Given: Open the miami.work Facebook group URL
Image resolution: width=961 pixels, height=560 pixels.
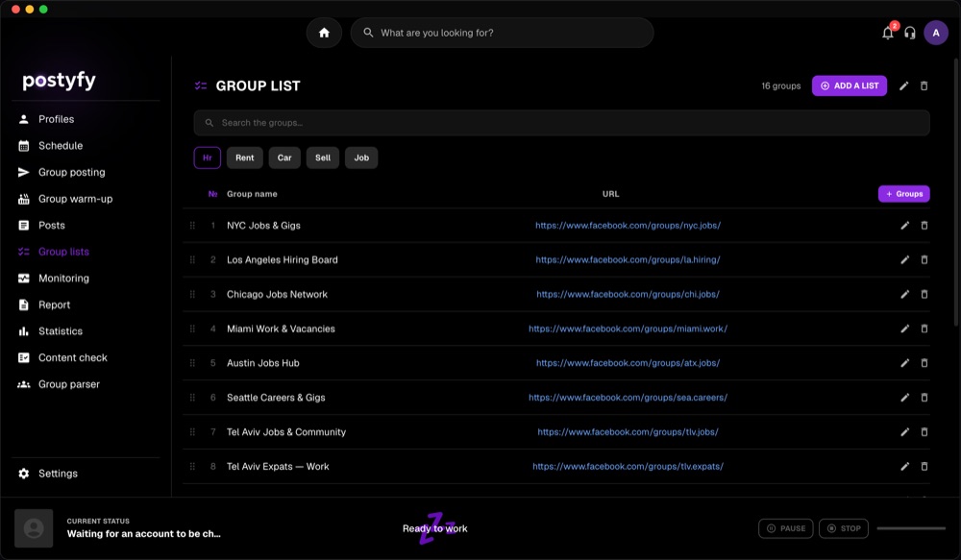Looking at the screenshot, I should tap(628, 329).
